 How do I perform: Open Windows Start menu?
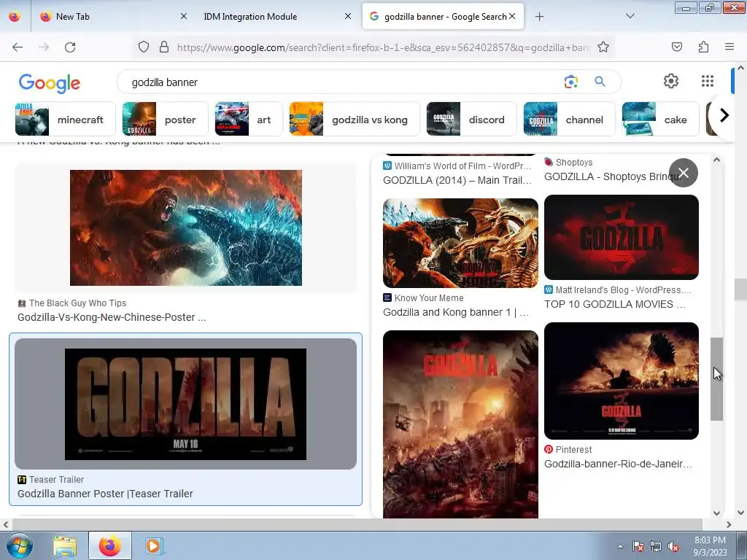(19, 545)
